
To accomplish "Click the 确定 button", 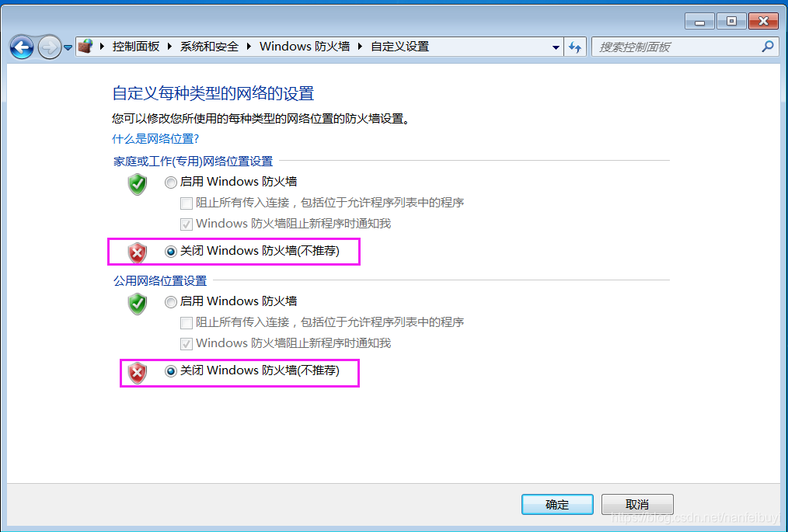I will [557, 504].
